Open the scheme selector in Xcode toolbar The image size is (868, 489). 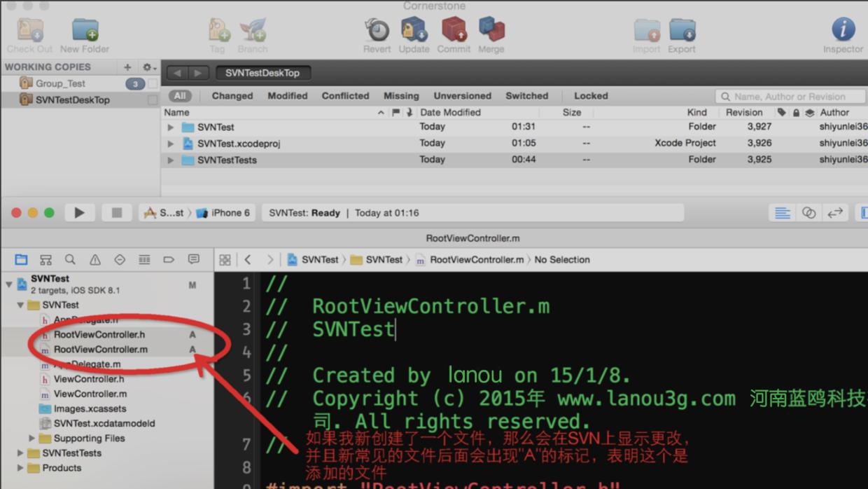(x=164, y=213)
